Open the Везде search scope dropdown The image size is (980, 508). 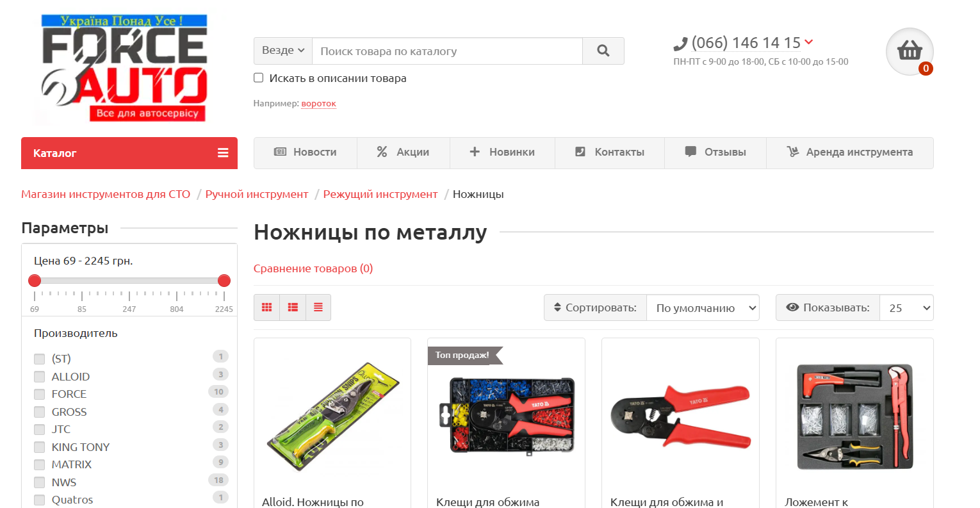(x=283, y=51)
